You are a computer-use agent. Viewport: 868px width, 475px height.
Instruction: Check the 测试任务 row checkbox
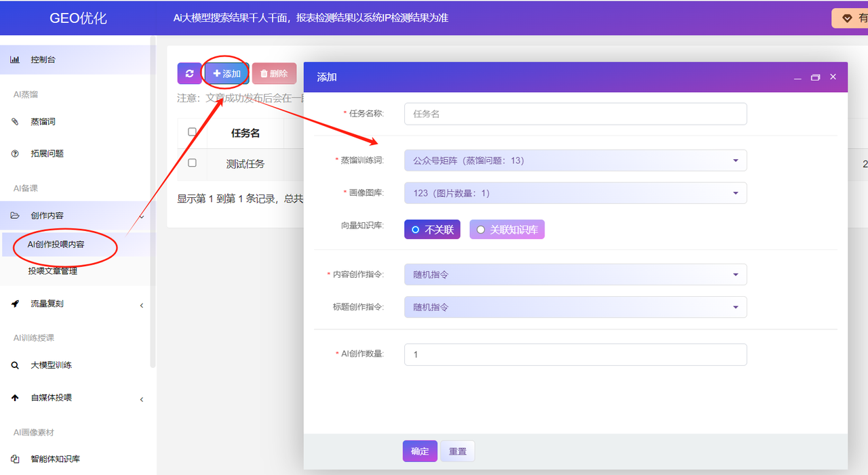193,163
